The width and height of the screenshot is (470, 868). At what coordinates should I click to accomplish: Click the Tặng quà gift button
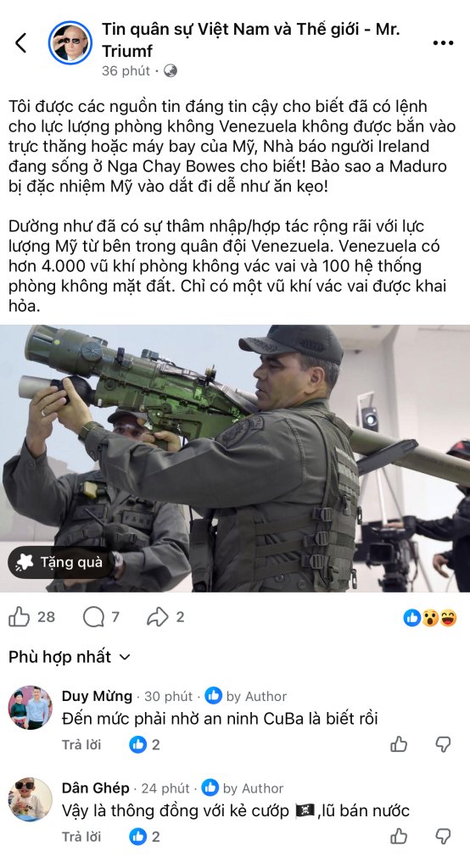point(60,563)
